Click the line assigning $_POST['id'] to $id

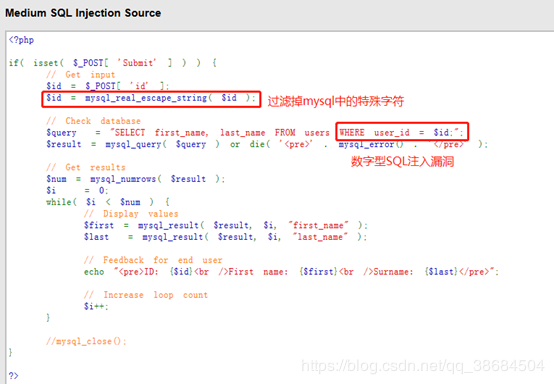[x=108, y=86]
